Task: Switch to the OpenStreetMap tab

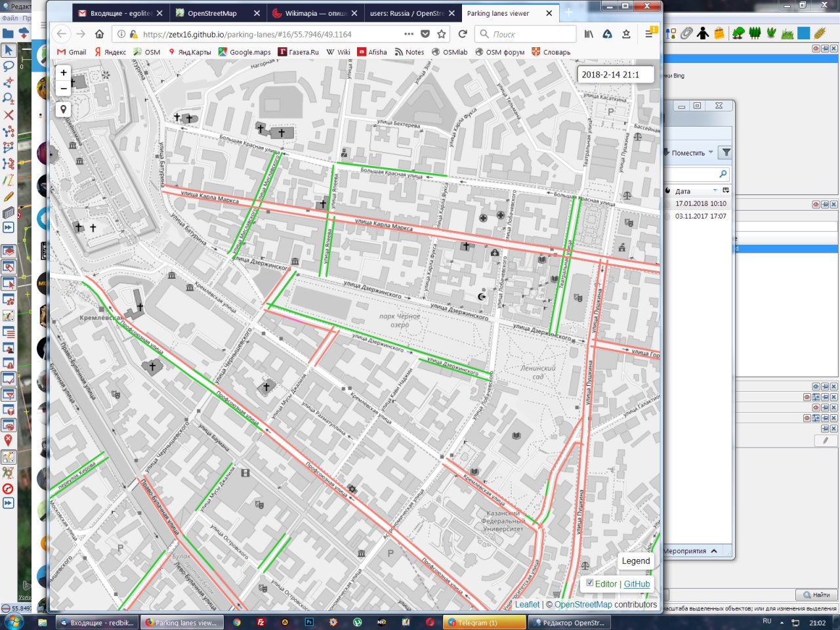Action: point(212,13)
